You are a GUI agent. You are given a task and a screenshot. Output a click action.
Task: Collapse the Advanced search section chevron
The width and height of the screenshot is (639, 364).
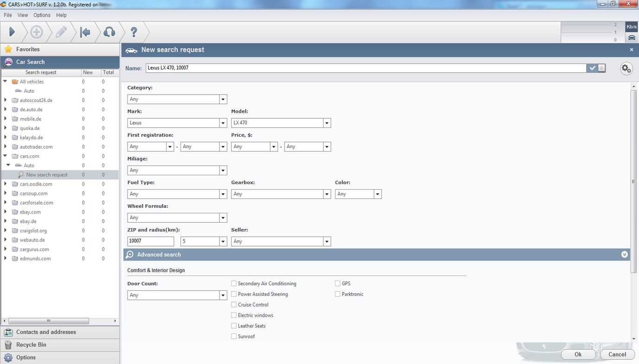[x=625, y=255]
